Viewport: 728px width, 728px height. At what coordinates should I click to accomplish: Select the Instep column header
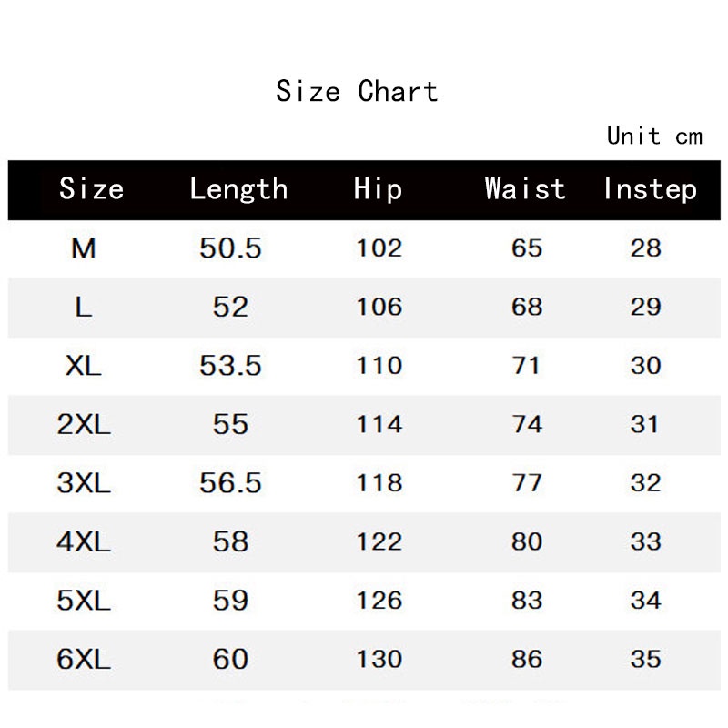[x=650, y=189]
